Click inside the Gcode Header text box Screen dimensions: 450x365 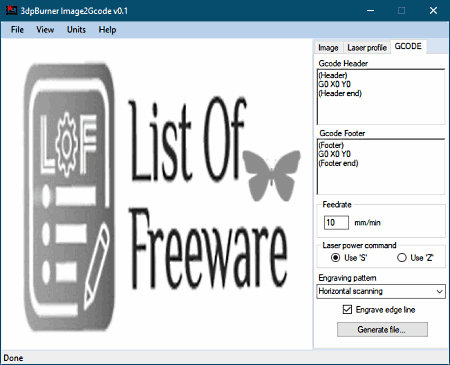[381, 97]
